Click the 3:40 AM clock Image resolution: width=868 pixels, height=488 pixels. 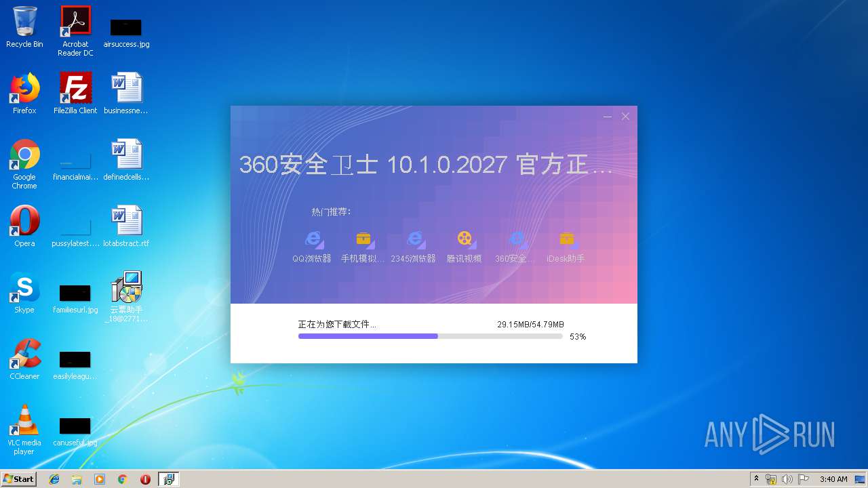(833, 479)
